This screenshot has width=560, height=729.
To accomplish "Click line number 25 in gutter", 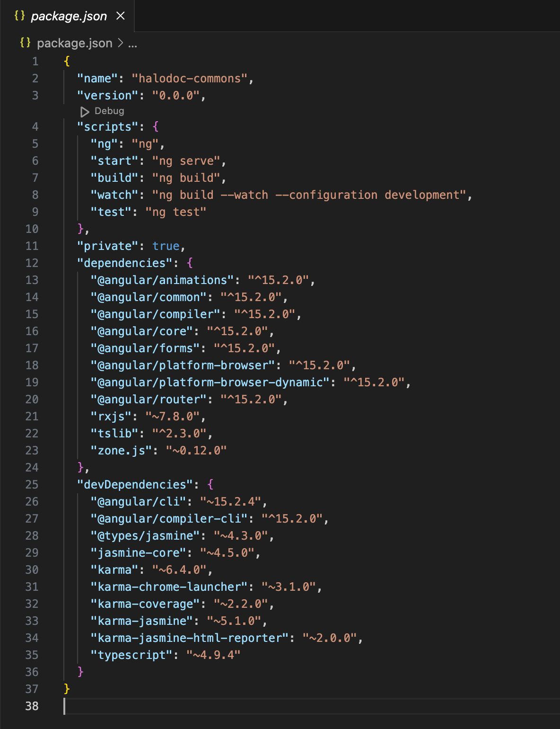I will pyautogui.click(x=32, y=485).
